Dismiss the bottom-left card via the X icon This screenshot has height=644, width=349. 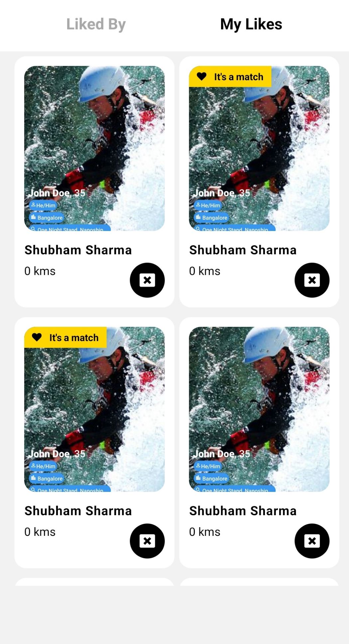[147, 541]
